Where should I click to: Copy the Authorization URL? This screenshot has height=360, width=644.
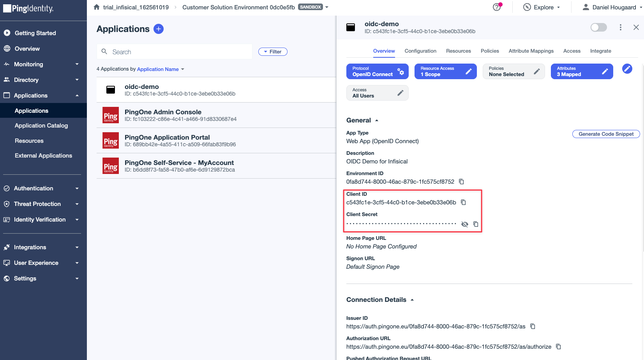point(558,347)
